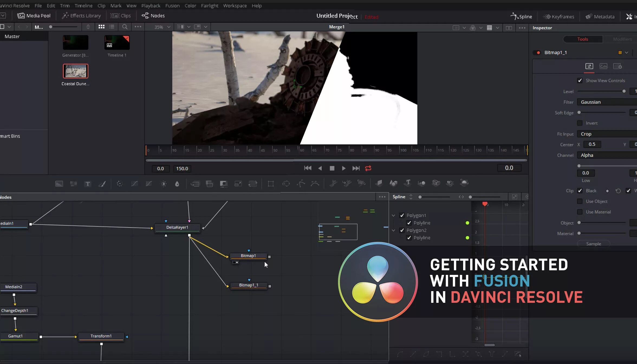Switch to the Modifiers tab
Screen dimensions: 637x364
coord(622,39)
